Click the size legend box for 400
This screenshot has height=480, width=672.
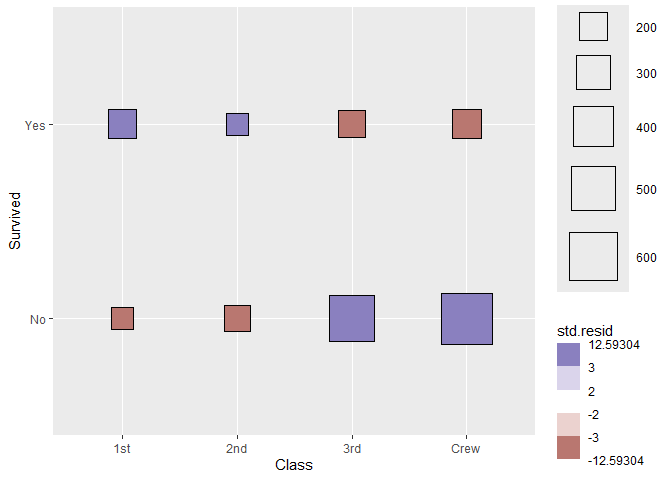[593, 126]
